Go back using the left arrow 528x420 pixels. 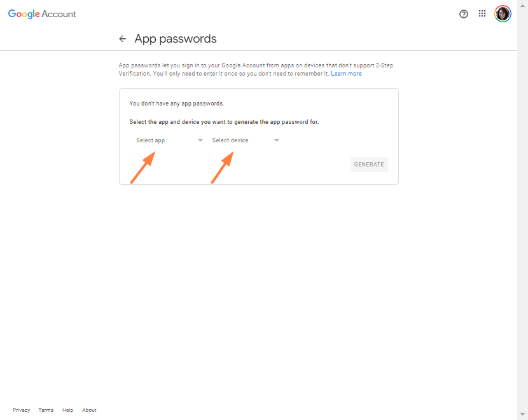point(123,39)
